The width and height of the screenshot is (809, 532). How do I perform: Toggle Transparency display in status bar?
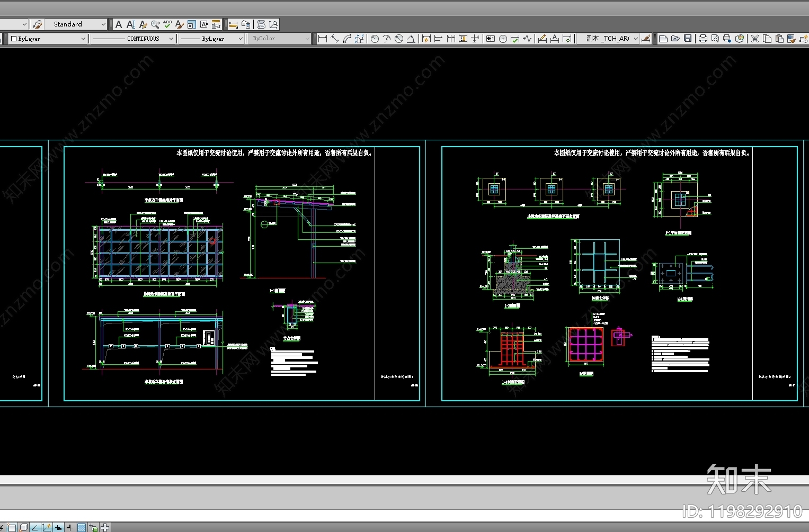[82, 527]
